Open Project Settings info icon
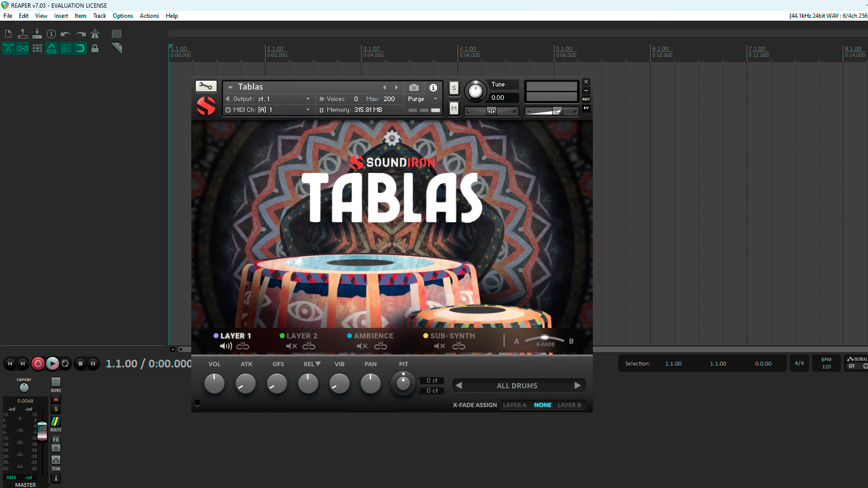The image size is (868, 488). pyautogui.click(x=51, y=34)
